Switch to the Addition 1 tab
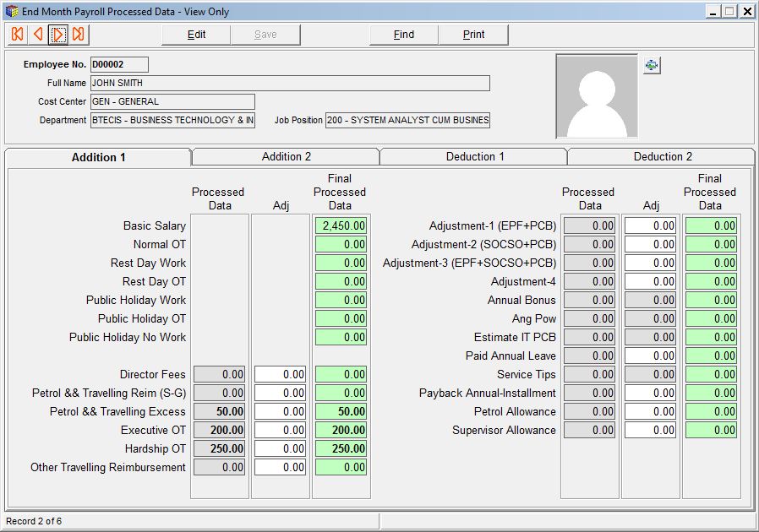This screenshot has width=759, height=532. pyautogui.click(x=98, y=157)
